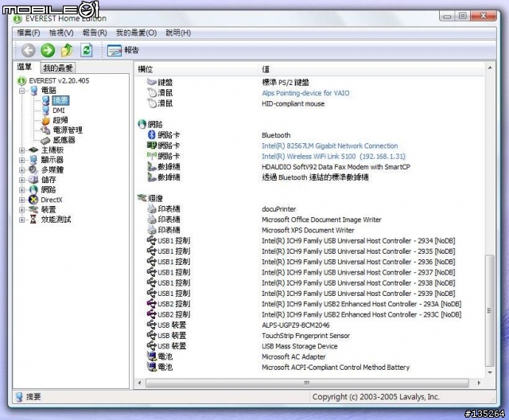Click the vertical scrollbar up arrow

coord(490,68)
